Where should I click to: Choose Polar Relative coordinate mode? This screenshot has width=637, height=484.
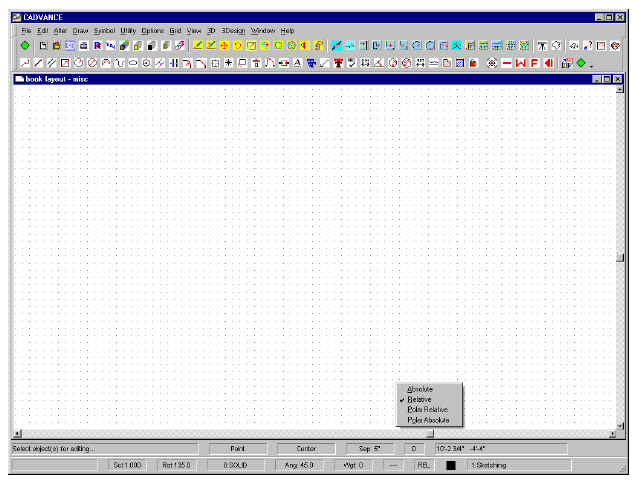pyautogui.click(x=428, y=410)
